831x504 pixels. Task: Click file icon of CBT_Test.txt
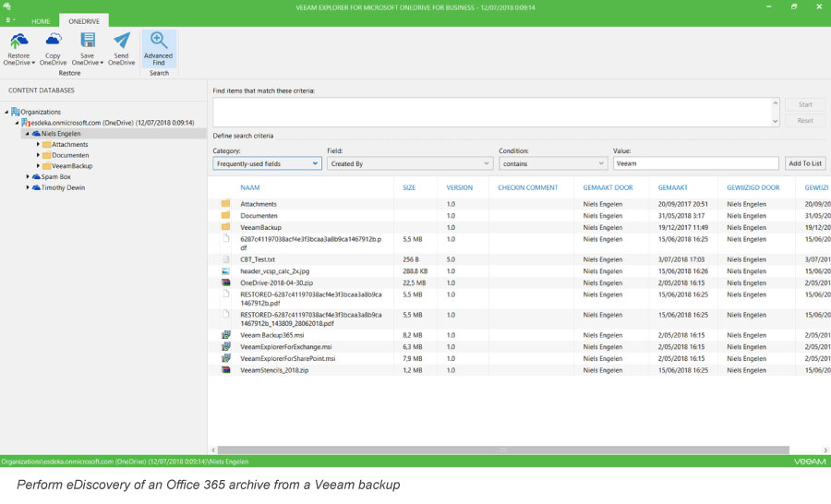click(226, 259)
